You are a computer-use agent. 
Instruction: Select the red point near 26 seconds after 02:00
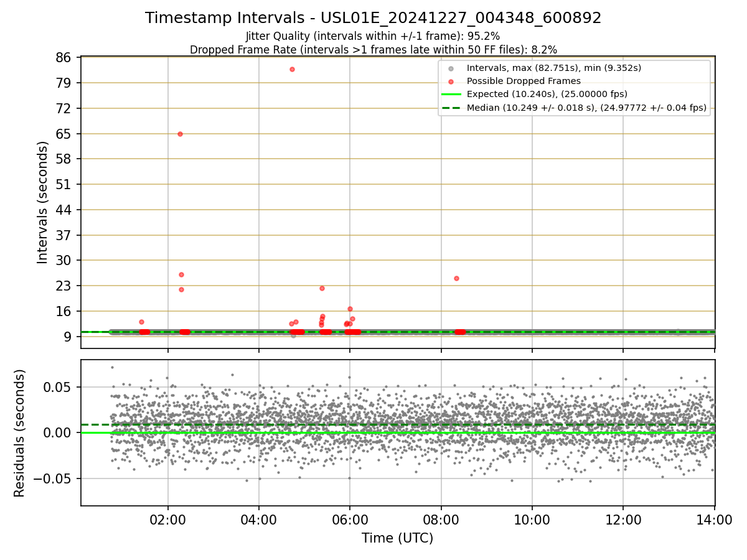(181, 274)
